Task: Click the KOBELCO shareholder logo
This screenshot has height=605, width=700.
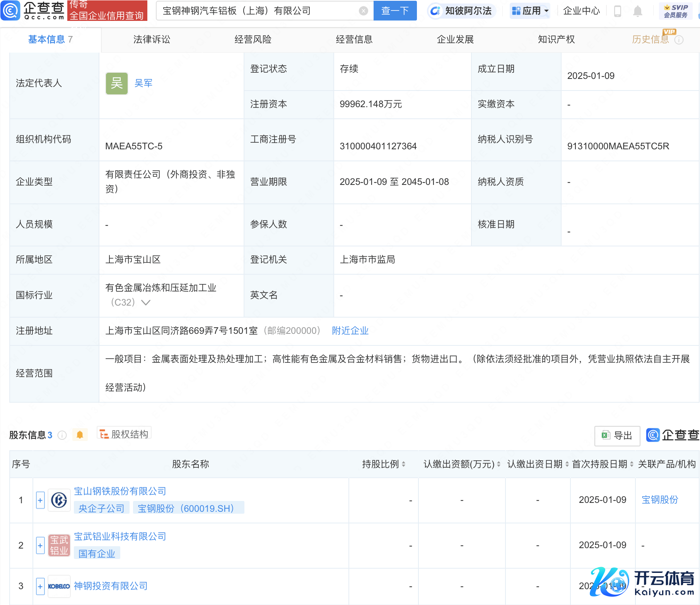Action: tap(59, 586)
